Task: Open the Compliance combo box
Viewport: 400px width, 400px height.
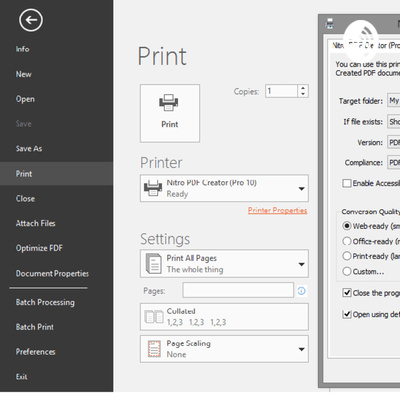Action: (x=393, y=162)
